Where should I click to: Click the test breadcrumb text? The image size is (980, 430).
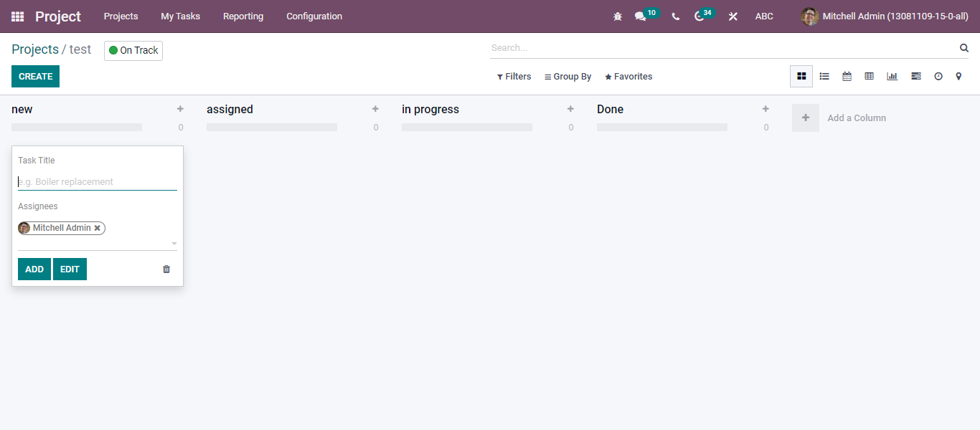(x=80, y=49)
